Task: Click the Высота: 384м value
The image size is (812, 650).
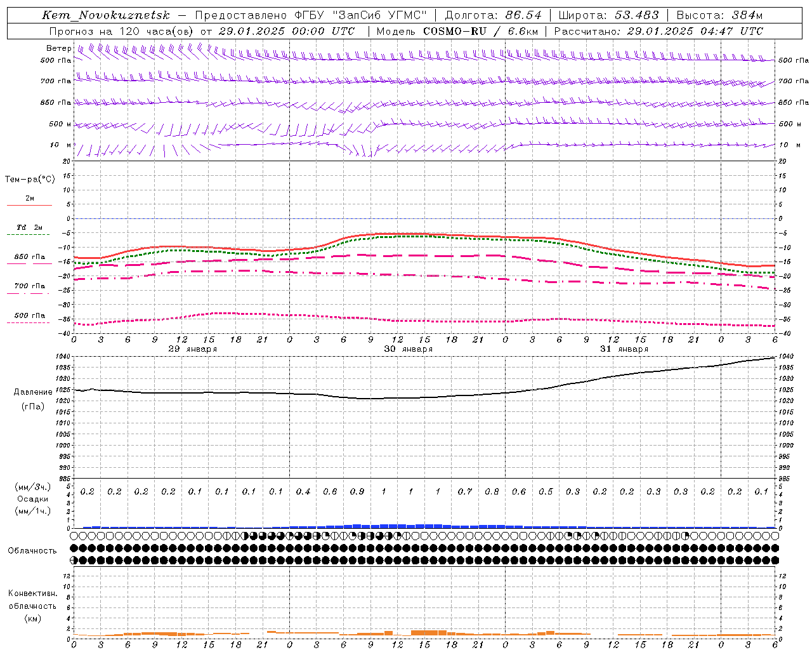Action: 719,15
